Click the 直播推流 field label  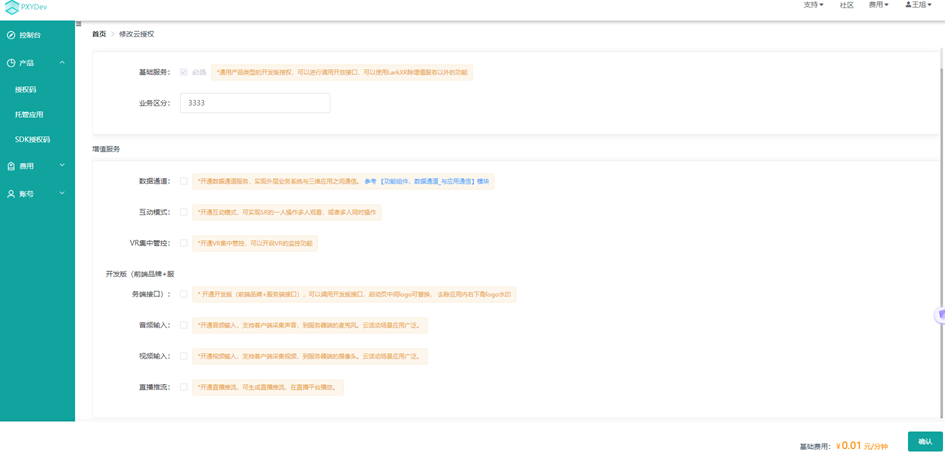pos(155,387)
